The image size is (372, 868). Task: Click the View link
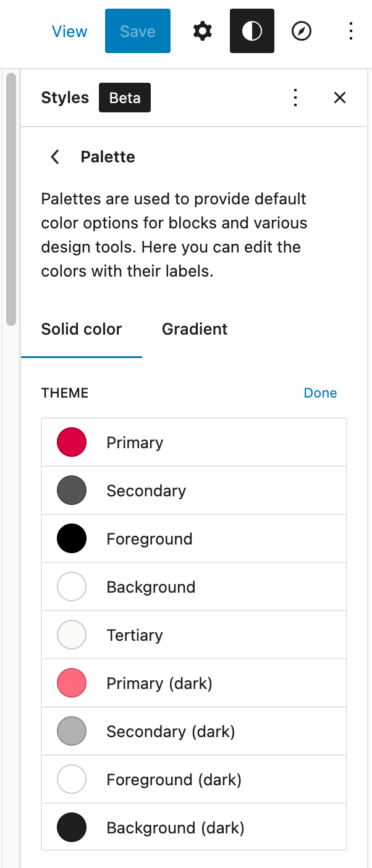pyautogui.click(x=70, y=31)
